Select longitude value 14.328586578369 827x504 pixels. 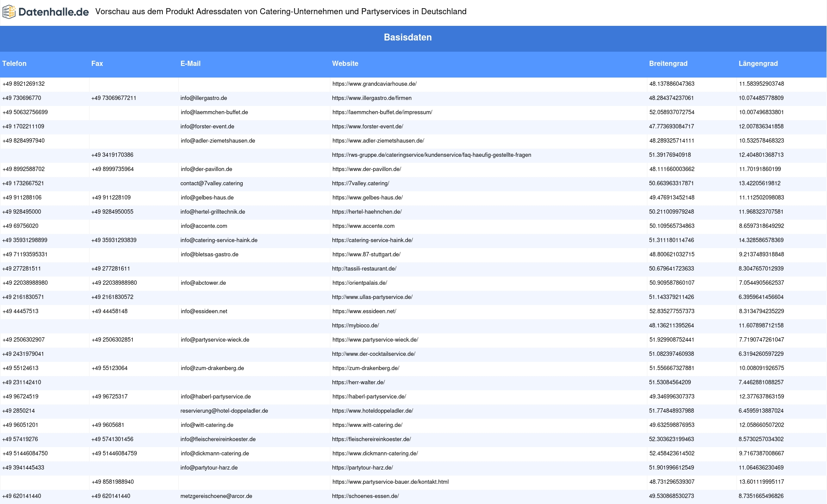pyautogui.click(x=761, y=240)
